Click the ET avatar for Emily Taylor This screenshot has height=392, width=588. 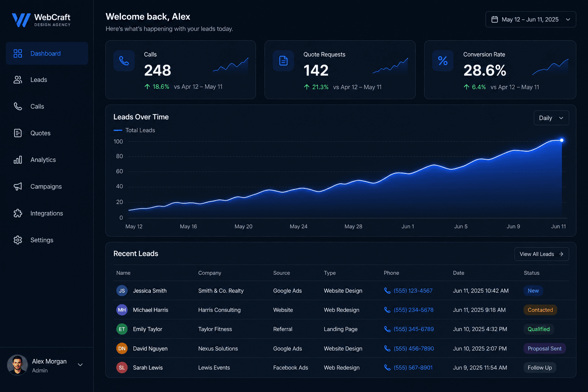122,329
